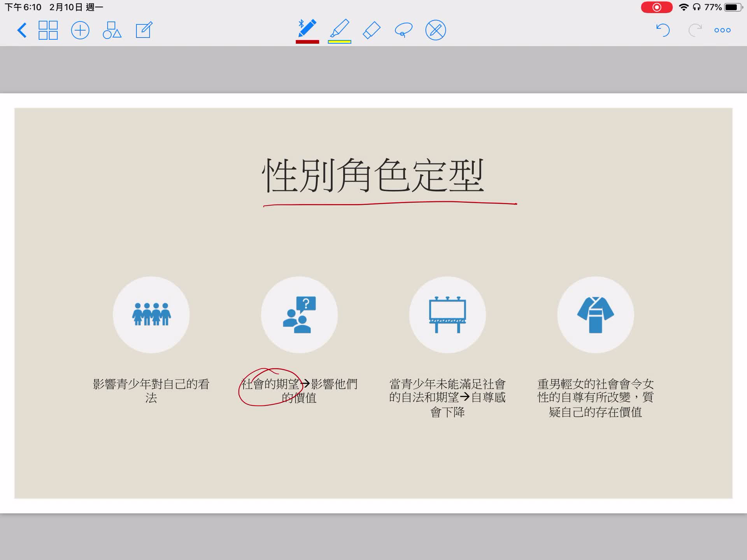Tap the Wi-Fi status icon
The height and width of the screenshot is (560, 747).
[x=684, y=7]
